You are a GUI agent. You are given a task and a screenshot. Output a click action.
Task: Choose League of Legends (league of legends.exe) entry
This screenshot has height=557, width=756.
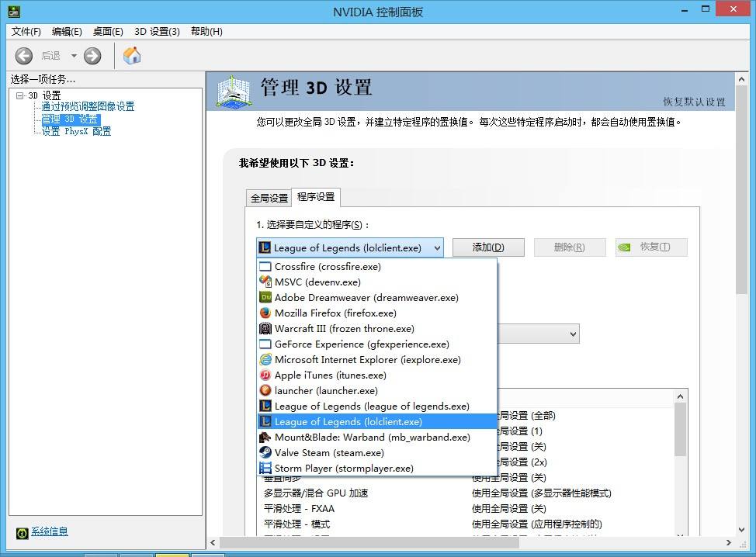click(377, 407)
